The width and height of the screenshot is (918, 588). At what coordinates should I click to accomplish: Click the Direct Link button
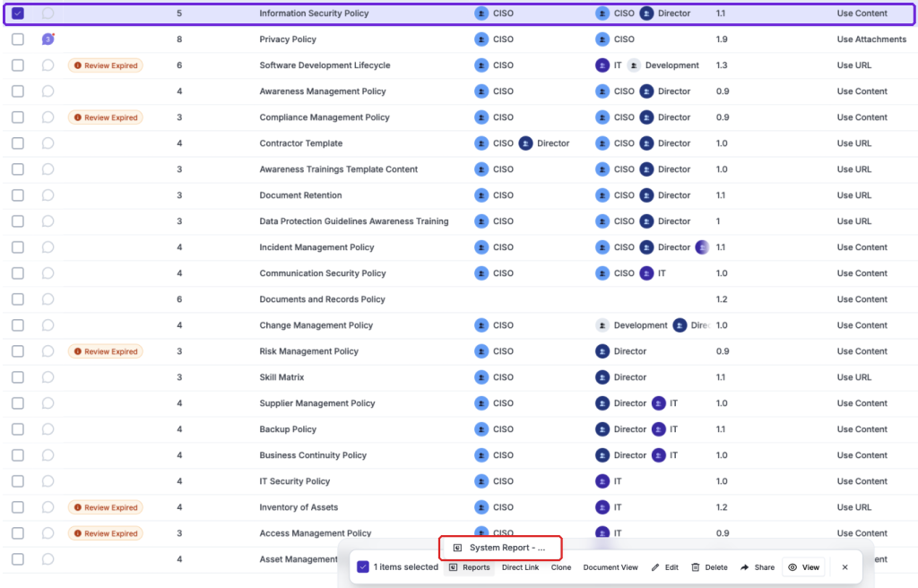(x=520, y=566)
